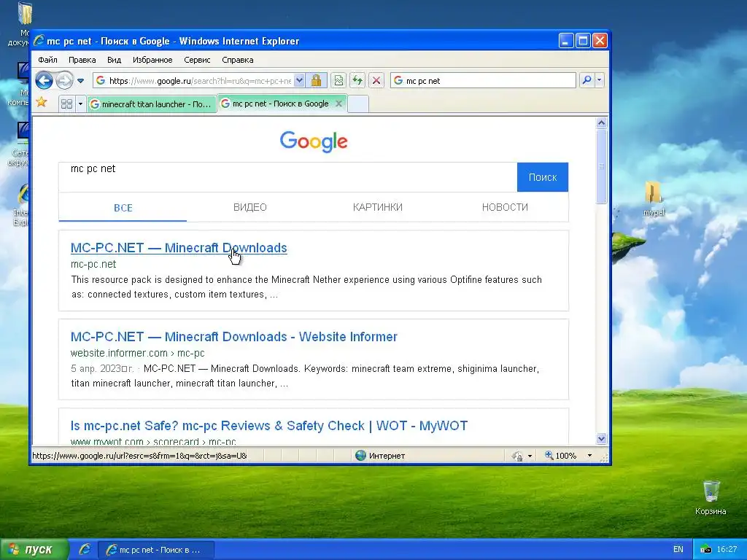The height and width of the screenshot is (560, 747).
Task: Open a new blank tab
Action: 358,104
